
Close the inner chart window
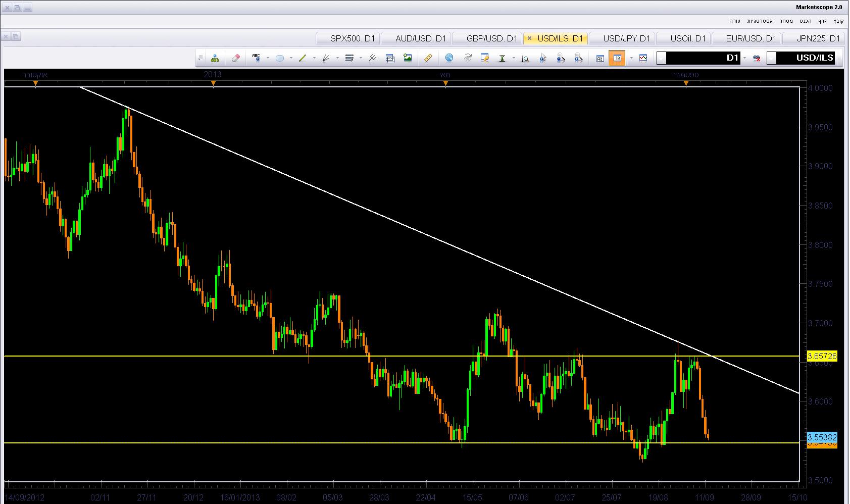coord(6,36)
